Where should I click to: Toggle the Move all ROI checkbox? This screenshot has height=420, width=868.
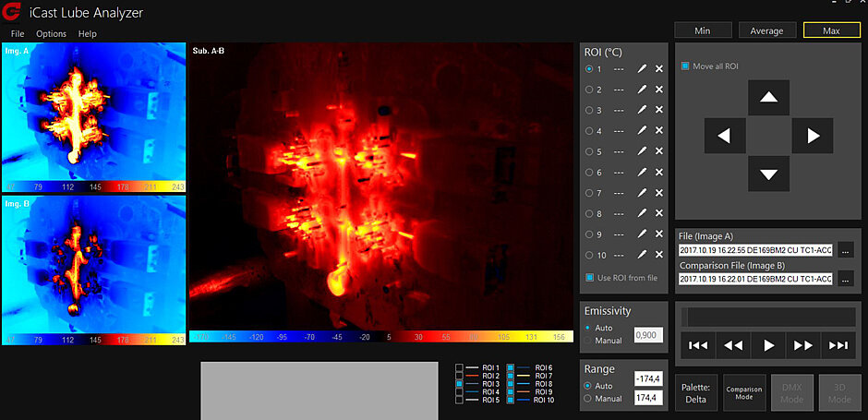685,66
